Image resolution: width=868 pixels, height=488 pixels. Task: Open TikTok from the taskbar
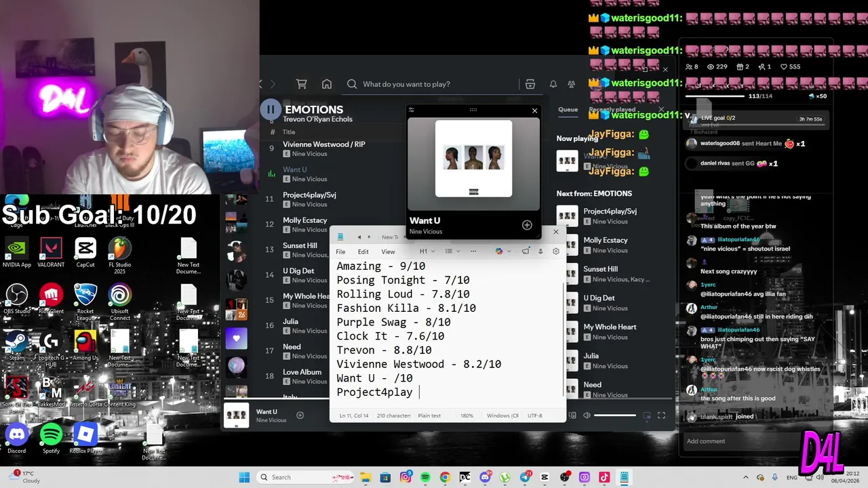click(x=604, y=477)
